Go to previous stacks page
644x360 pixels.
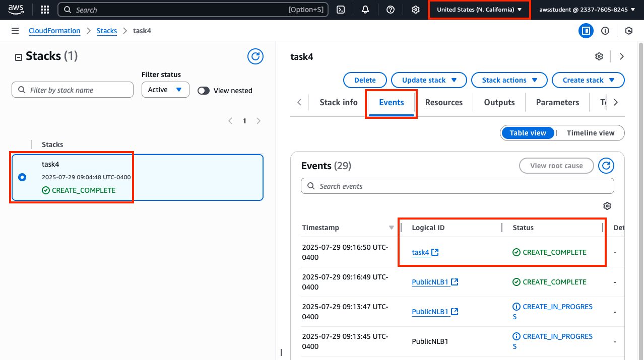point(230,121)
